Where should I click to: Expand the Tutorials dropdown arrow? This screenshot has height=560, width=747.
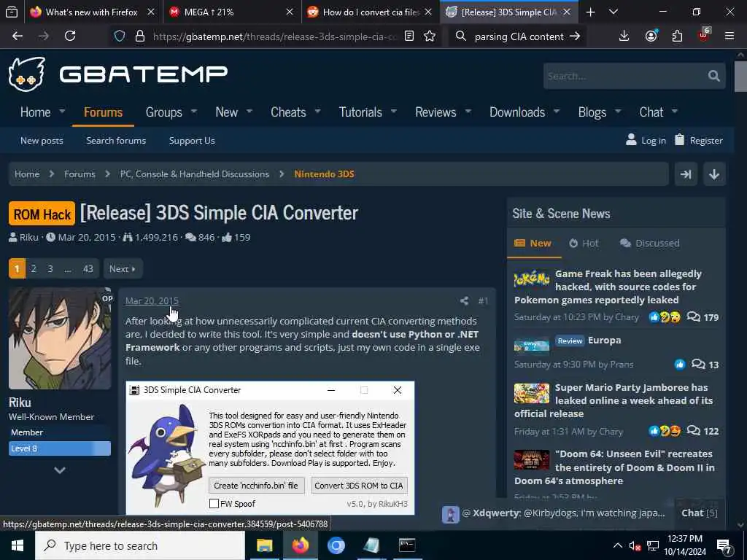pos(394,112)
